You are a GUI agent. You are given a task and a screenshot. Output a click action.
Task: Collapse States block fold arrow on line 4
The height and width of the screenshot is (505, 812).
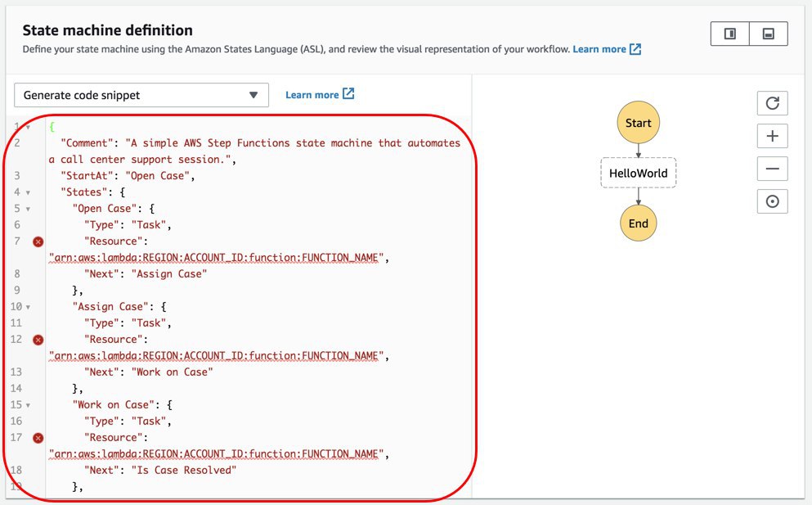(28, 192)
